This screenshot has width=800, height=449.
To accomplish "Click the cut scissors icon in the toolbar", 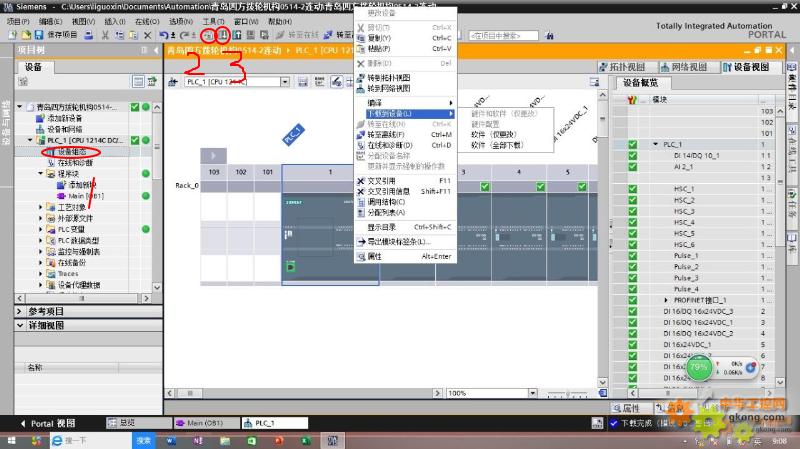I will tap(105, 35).
